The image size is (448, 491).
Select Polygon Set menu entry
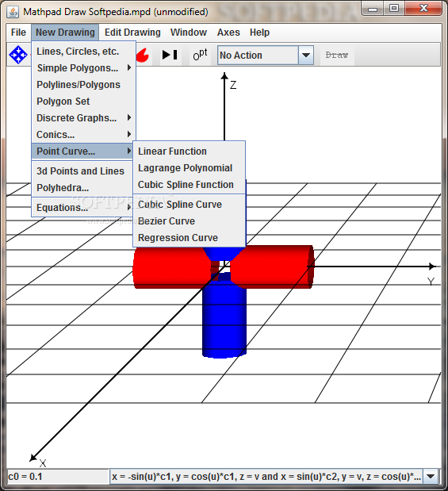(83, 102)
